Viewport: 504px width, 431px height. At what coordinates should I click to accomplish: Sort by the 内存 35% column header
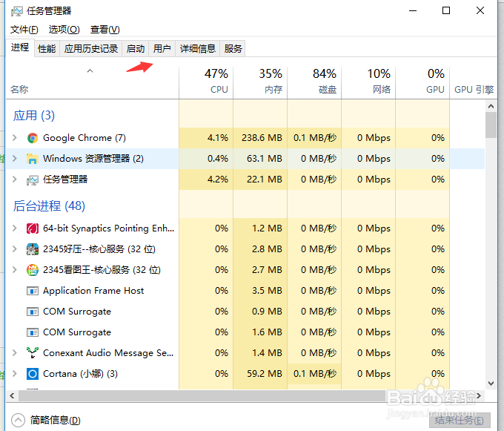coord(260,82)
